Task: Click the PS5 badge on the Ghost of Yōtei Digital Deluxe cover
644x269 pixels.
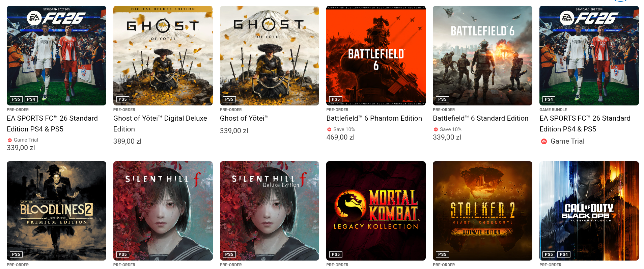Action: click(x=123, y=99)
